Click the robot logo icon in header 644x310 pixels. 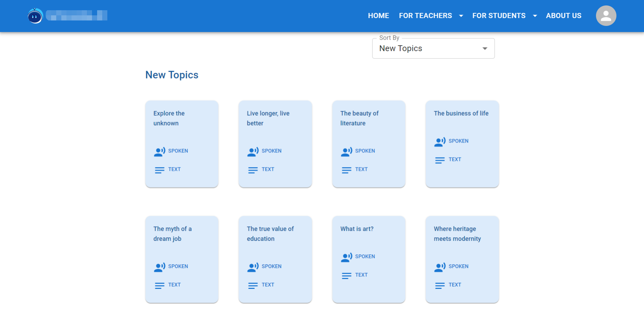pyautogui.click(x=35, y=16)
